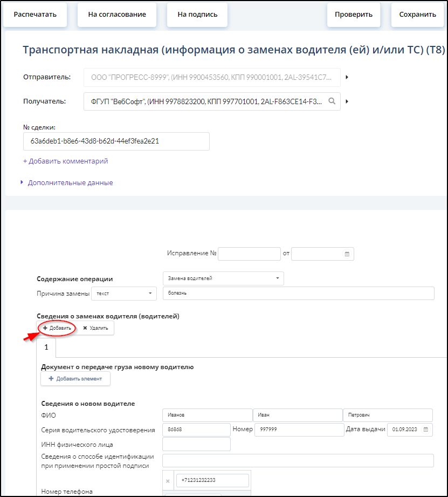Viewport: 448px width, 497px height.
Task: Open the Причина замены текст dropdown
Action: (x=124, y=294)
